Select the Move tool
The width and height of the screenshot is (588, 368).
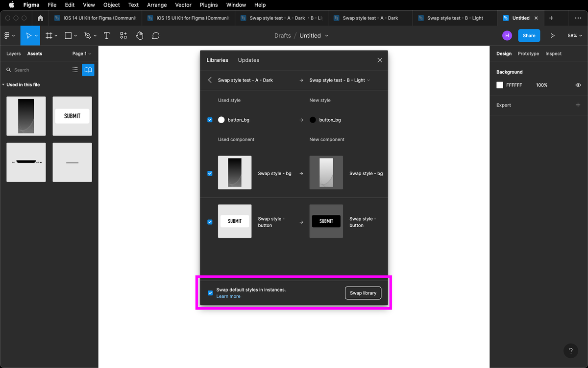pyautogui.click(x=28, y=36)
